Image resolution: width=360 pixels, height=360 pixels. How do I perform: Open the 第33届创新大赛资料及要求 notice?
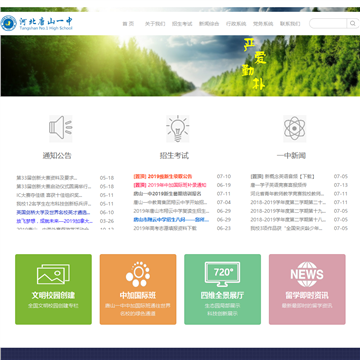[x=47, y=178]
